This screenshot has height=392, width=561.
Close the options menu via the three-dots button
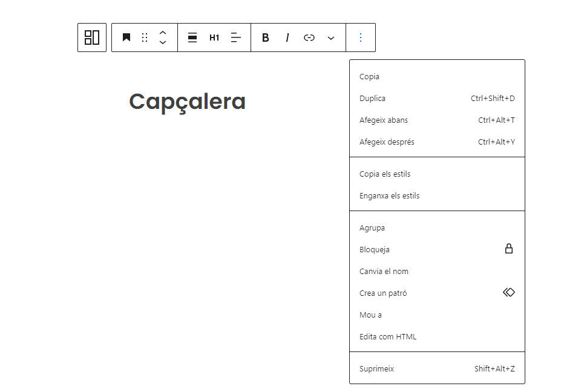(361, 38)
